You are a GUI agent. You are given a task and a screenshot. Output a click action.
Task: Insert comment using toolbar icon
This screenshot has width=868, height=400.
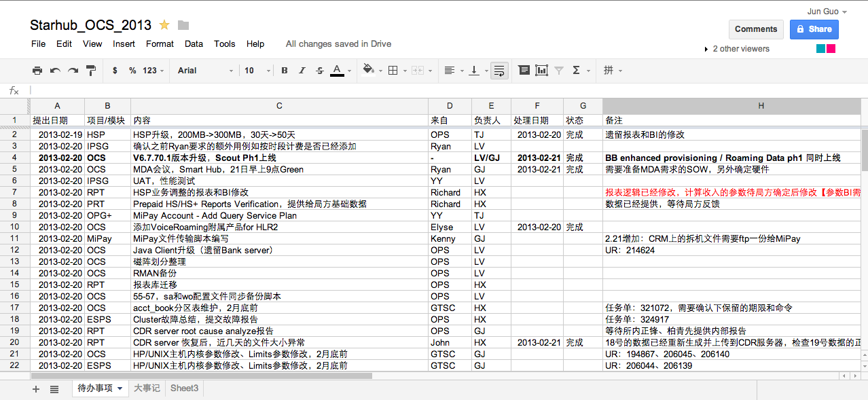(x=524, y=71)
